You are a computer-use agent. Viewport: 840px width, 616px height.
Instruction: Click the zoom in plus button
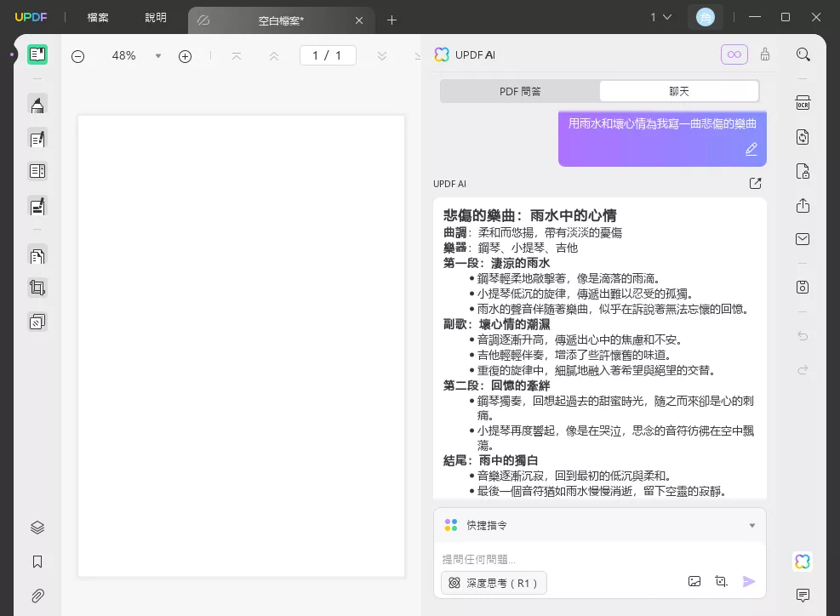185,56
